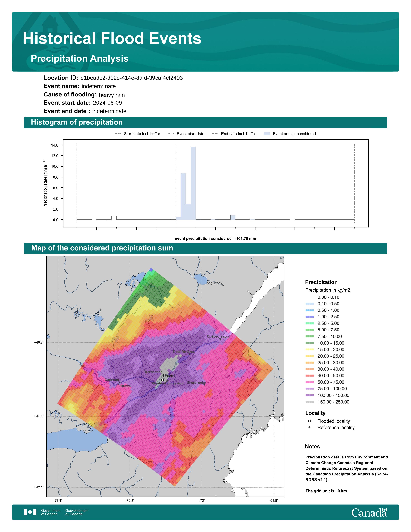Click the tallest histogram bar near 14 mm/h

tap(193, 183)
